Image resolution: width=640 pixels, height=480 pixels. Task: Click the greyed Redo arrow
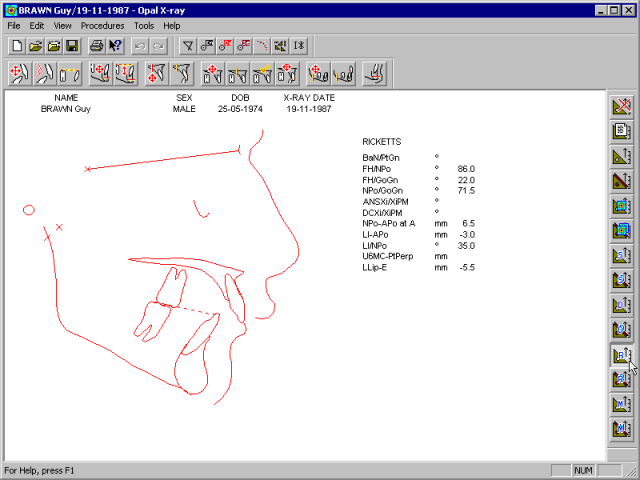pos(158,46)
